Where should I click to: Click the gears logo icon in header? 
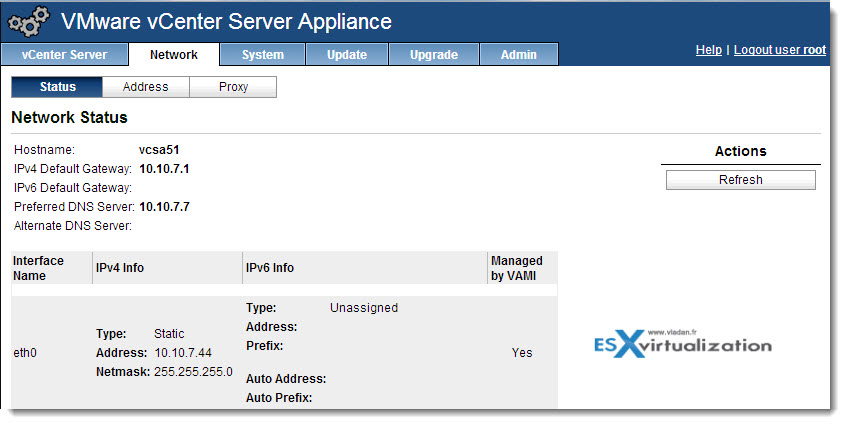(x=29, y=22)
